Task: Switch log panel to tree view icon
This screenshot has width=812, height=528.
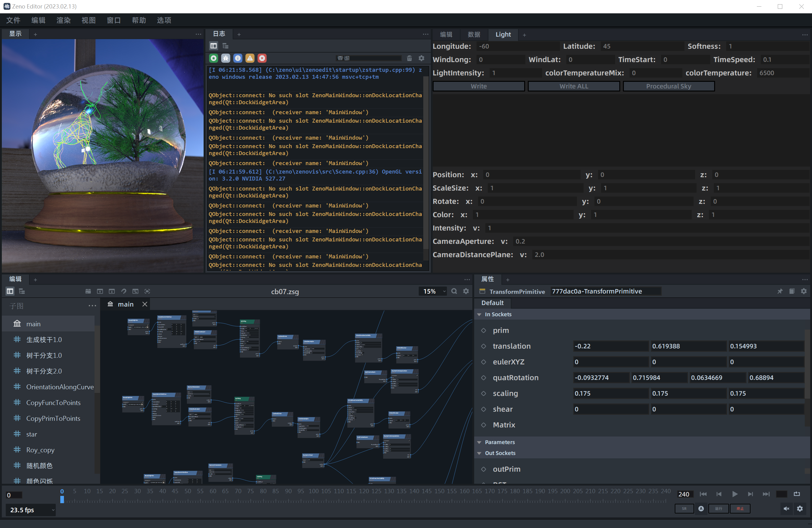Action: click(225, 46)
